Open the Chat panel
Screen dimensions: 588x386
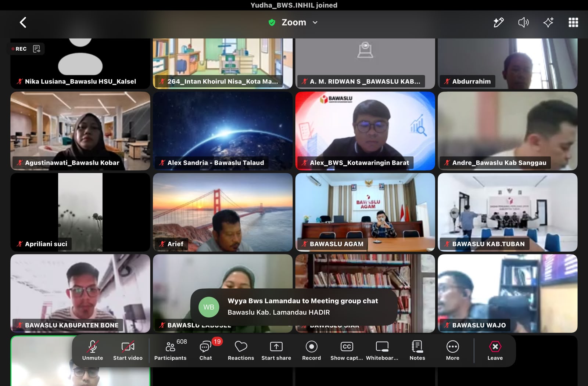206,350
